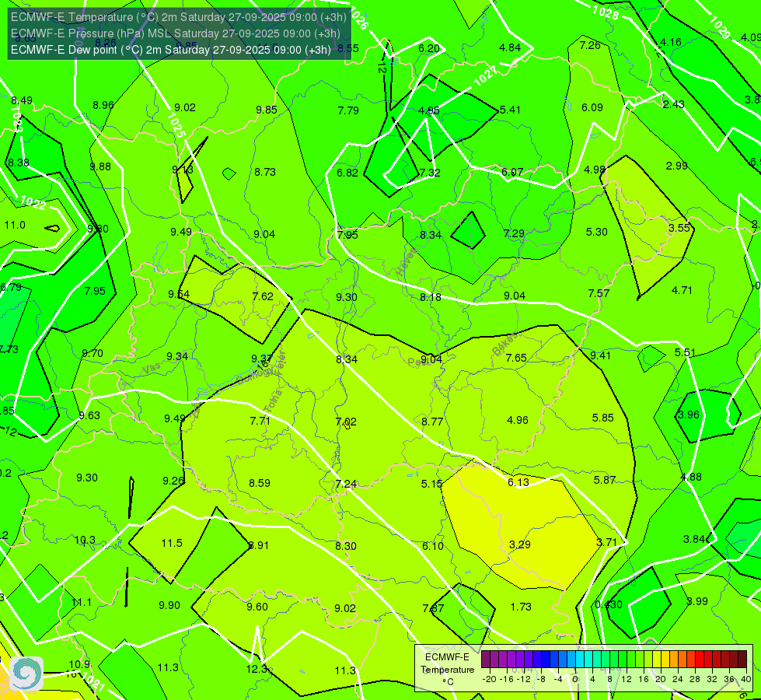Click the 3.71 value on the map
This screenshot has width=761, height=700.
coord(606,542)
